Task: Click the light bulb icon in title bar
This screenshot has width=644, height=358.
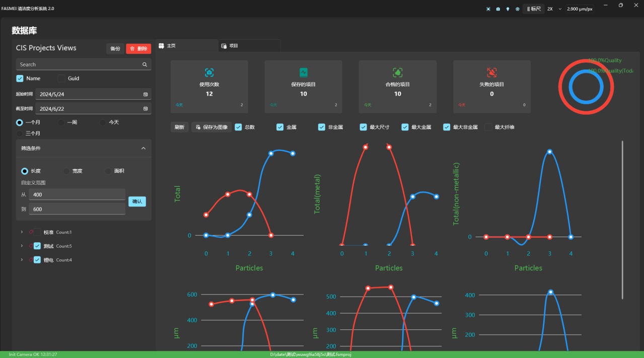Action: click(x=508, y=9)
